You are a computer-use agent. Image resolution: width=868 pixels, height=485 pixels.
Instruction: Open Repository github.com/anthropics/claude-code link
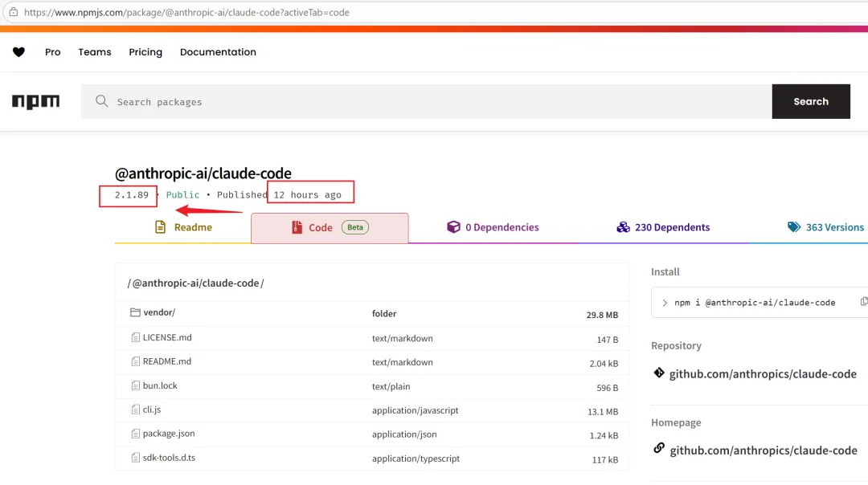(x=763, y=374)
